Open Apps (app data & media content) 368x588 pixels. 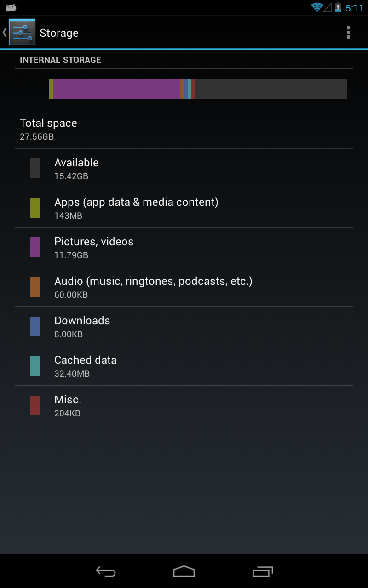pos(184,208)
